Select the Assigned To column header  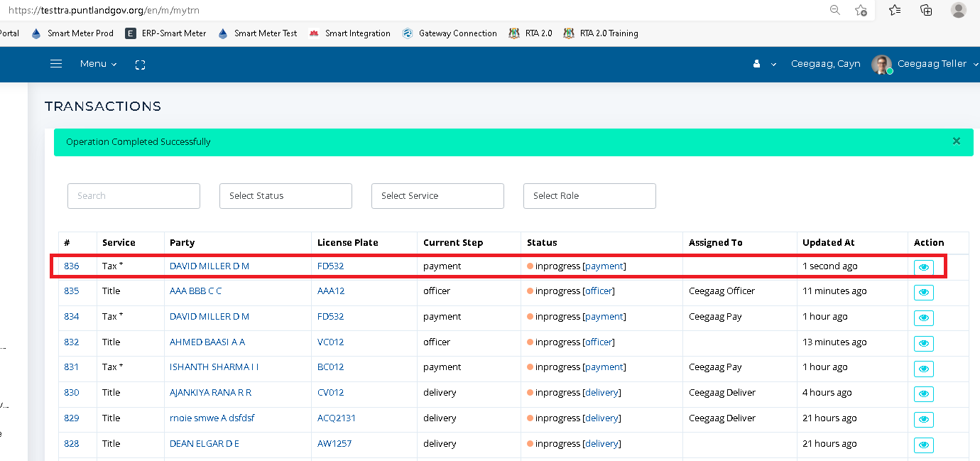(x=716, y=242)
